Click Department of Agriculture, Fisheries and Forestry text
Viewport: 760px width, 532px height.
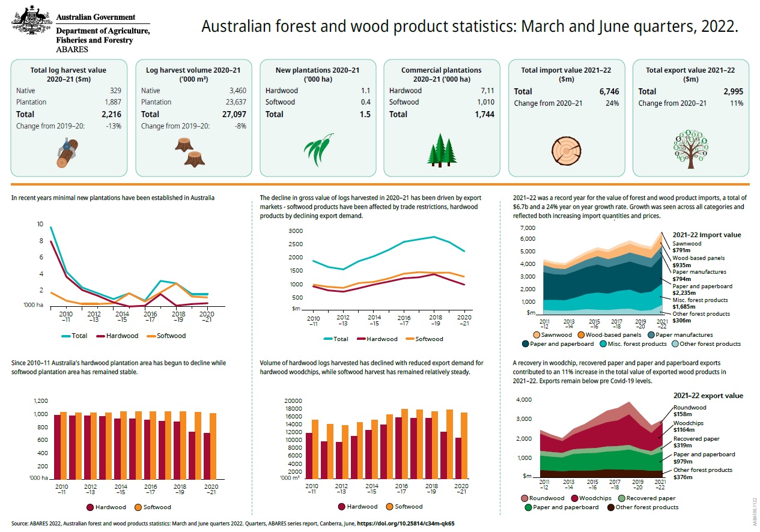click(103, 35)
